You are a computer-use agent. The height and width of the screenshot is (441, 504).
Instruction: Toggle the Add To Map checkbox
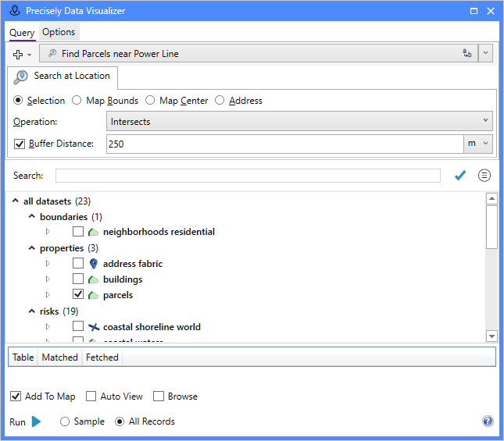pos(16,397)
